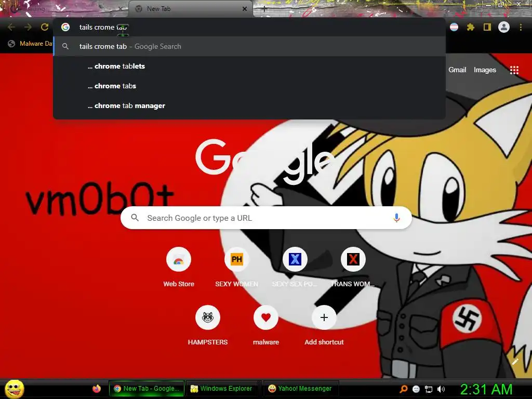Select the 'chrome tabs' suggestion
The image size is (532, 399).
[249, 86]
